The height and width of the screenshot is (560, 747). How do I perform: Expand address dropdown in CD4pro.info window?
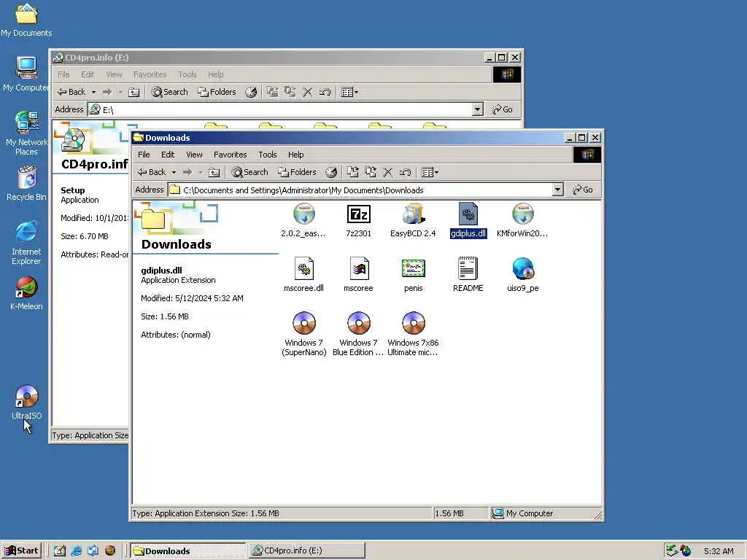tap(478, 109)
